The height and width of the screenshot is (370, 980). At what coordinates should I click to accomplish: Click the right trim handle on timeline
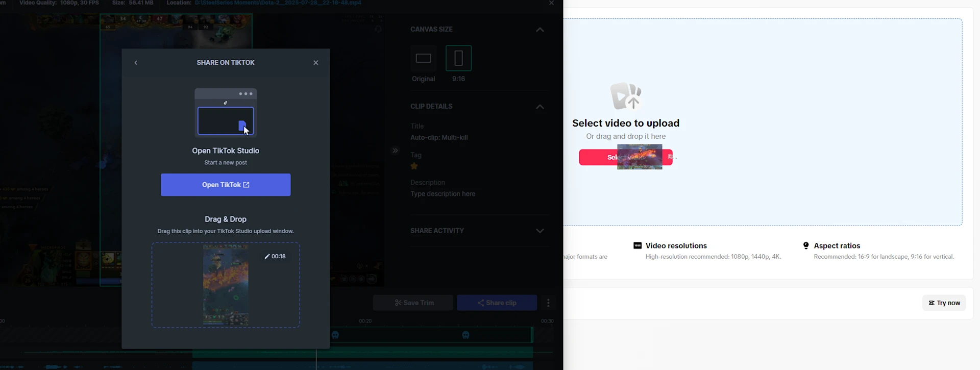pyautogui.click(x=532, y=335)
